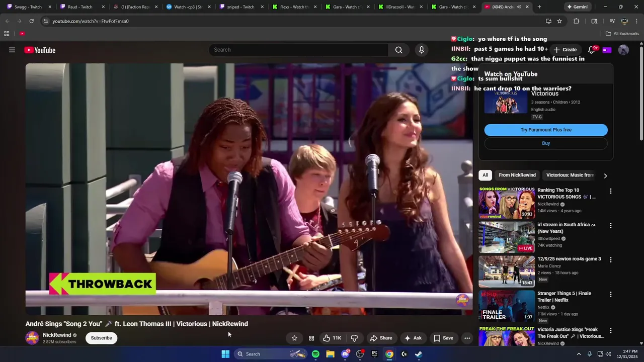The width and height of the screenshot is (644, 362).
Task: Open Steam from the taskbar
Action: pyautogui.click(x=418, y=354)
